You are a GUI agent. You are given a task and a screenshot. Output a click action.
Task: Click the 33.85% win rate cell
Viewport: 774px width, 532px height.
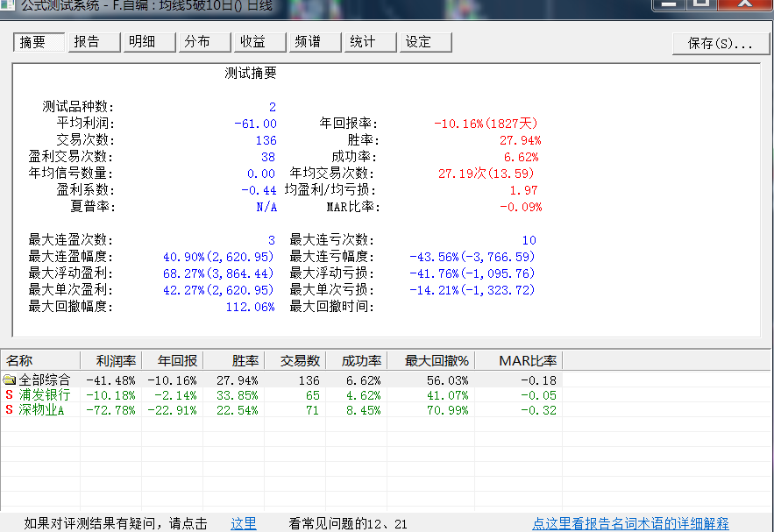pos(238,395)
